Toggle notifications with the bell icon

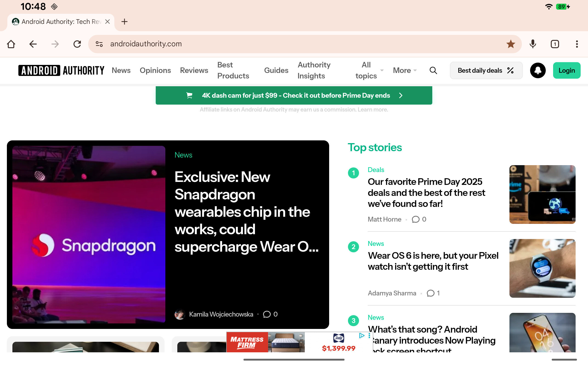click(x=538, y=70)
